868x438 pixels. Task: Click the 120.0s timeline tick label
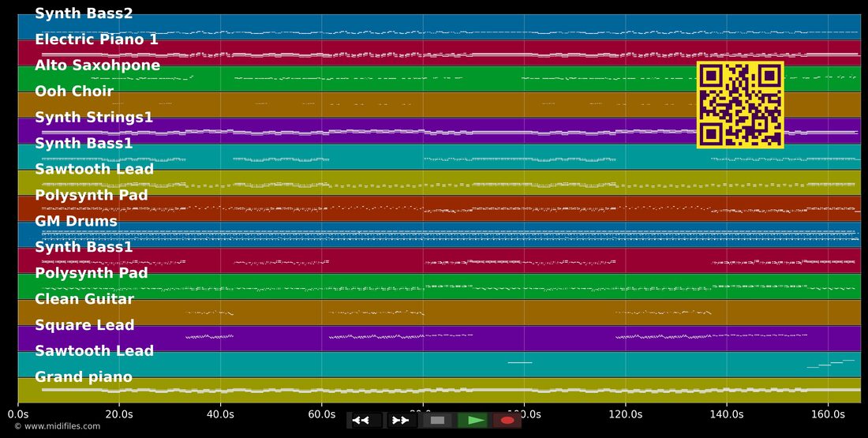tap(626, 414)
